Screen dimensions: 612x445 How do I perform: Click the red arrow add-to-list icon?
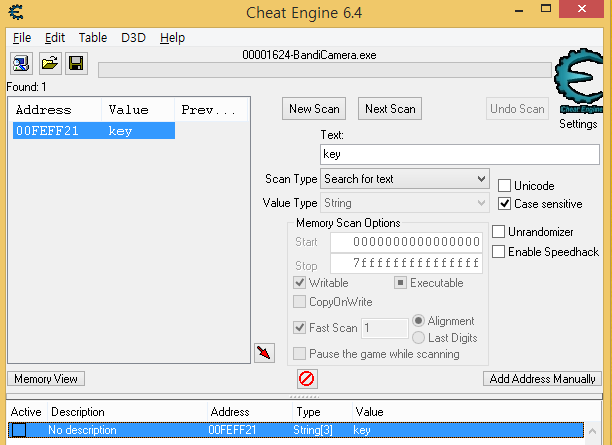264,353
